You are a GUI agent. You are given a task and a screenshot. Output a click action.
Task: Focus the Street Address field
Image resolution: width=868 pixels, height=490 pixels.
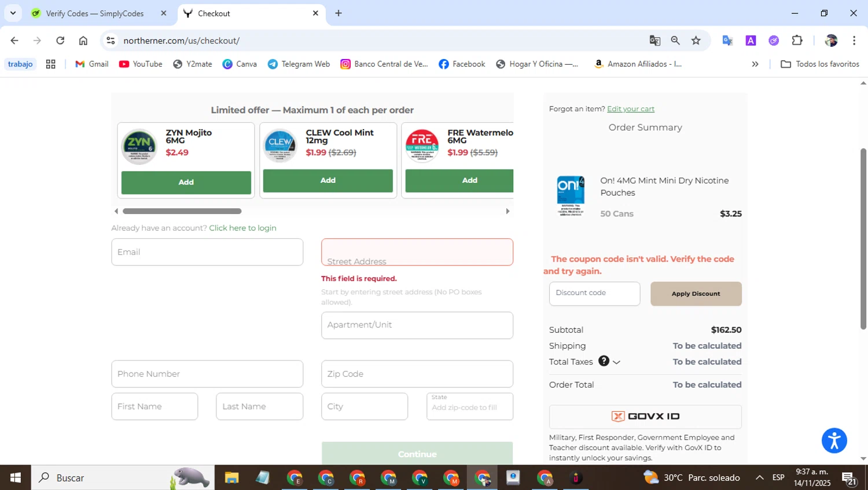click(x=417, y=252)
